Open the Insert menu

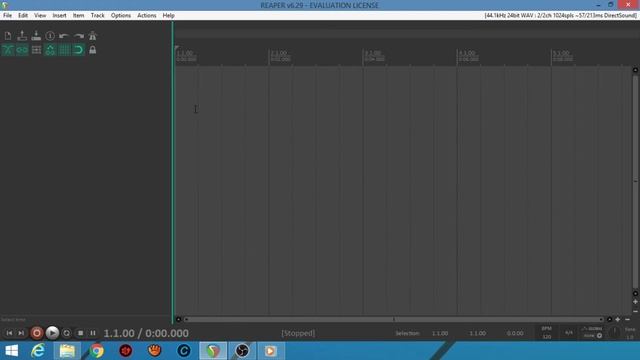click(x=59, y=16)
